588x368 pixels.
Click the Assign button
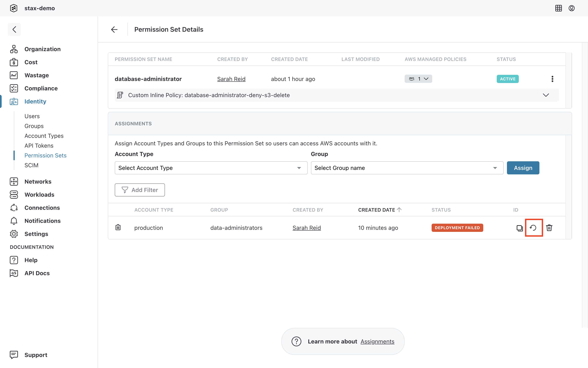(523, 168)
